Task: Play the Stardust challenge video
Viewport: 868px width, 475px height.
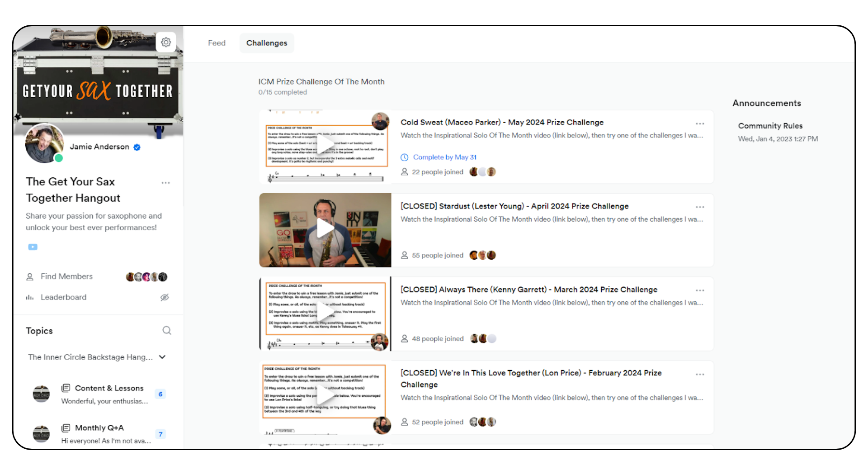Action: (x=325, y=228)
